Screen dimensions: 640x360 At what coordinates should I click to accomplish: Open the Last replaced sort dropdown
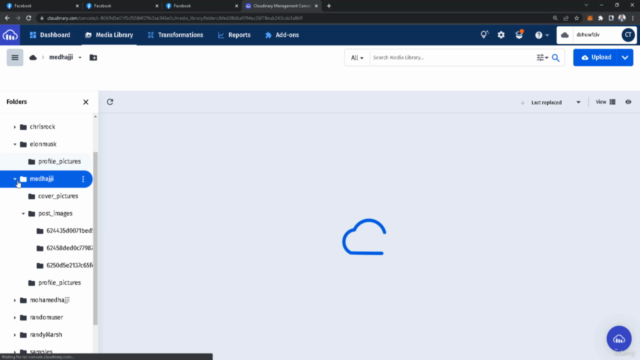(556, 102)
